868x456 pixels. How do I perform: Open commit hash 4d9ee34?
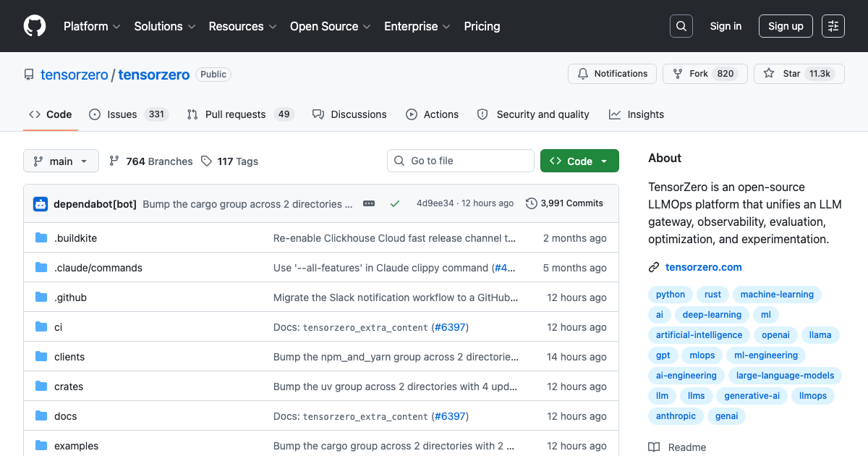coord(435,203)
